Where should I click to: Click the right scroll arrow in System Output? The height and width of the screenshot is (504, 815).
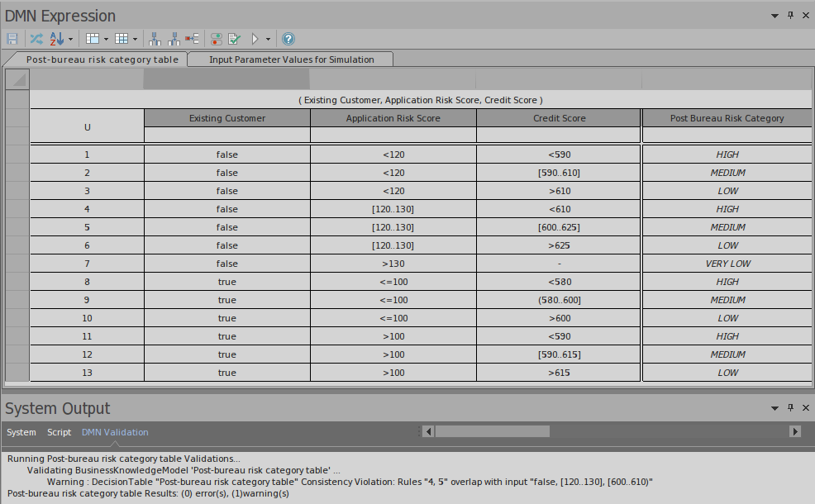point(795,430)
